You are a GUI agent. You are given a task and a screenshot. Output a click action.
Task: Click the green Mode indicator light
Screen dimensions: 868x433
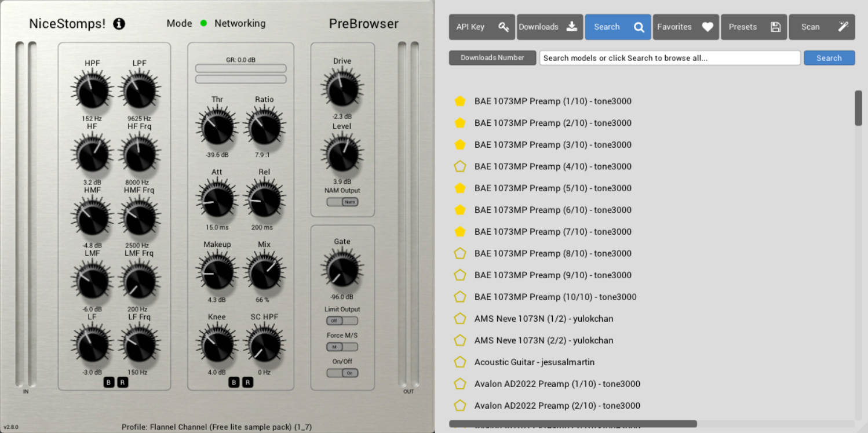coord(203,23)
